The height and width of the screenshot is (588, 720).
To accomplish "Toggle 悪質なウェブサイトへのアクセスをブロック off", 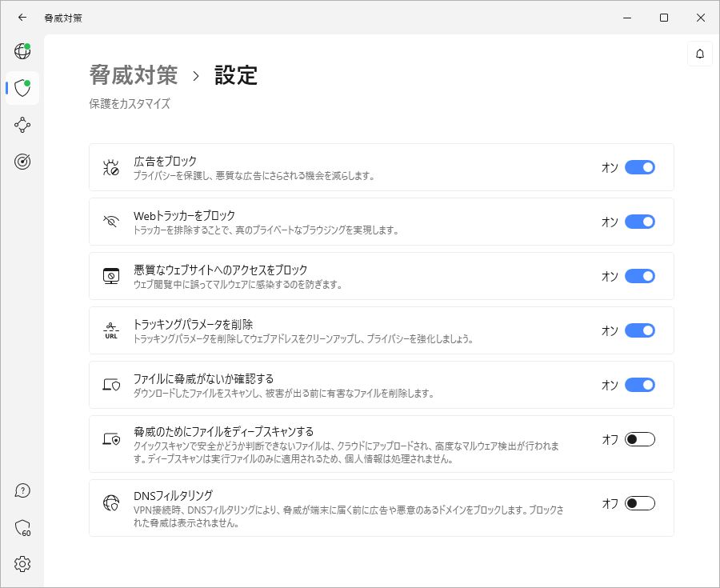I will tap(639, 276).
